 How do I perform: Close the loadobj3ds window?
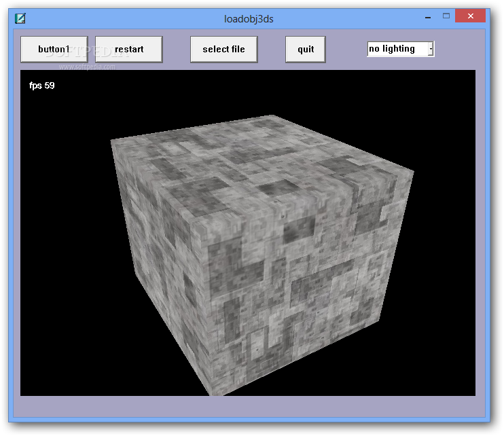click(x=470, y=16)
